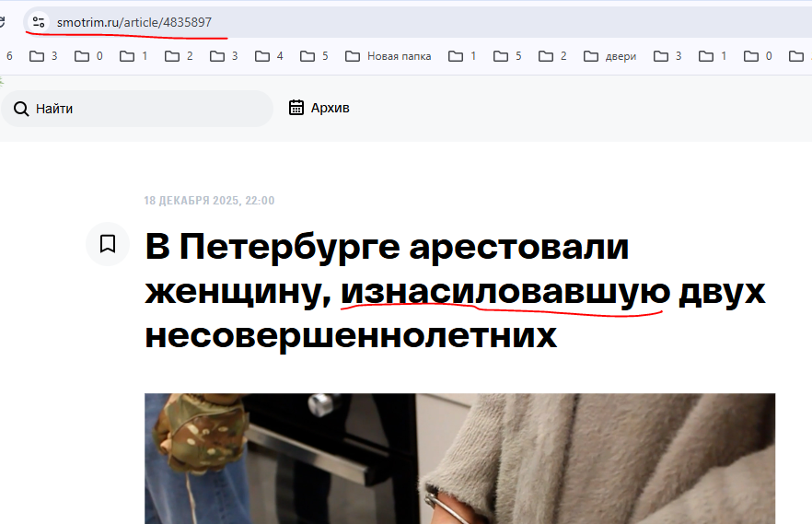
Task: Open folder "3" right after folder "6"
Action: coord(43,56)
